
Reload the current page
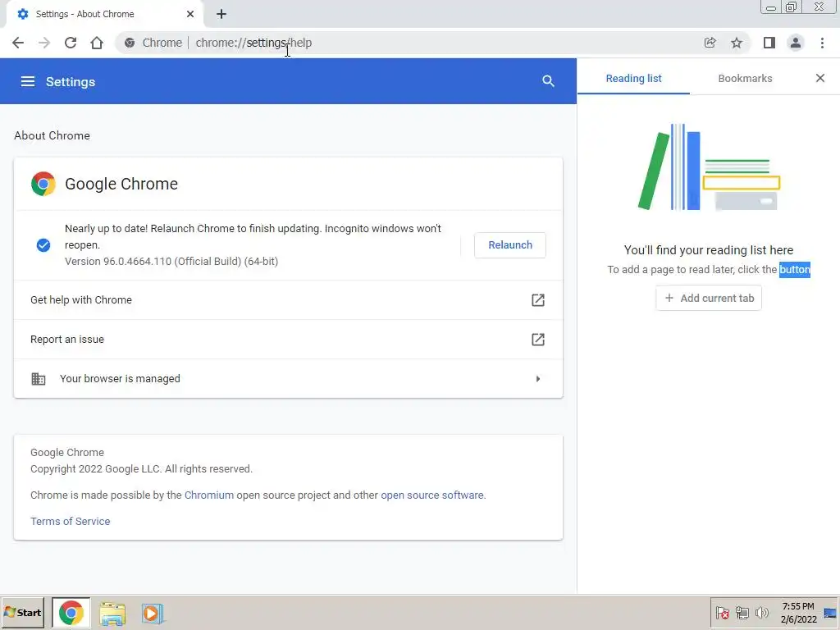click(x=71, y=43)
